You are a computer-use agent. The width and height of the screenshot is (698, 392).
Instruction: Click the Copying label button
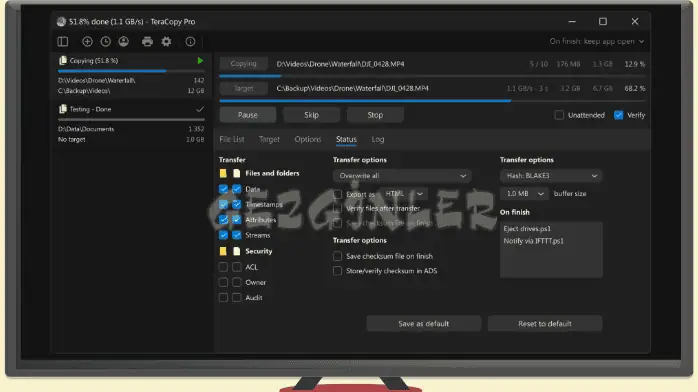pyautogui.click(x=243, y=64)
